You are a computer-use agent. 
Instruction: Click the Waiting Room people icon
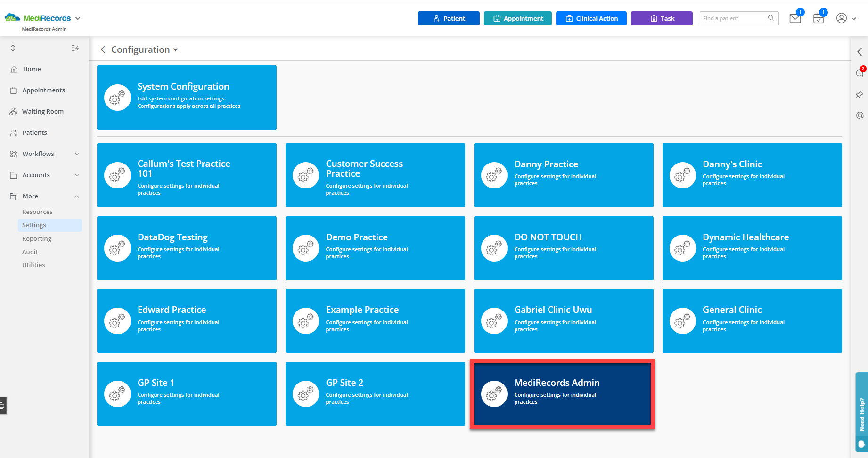pos(14,112)
